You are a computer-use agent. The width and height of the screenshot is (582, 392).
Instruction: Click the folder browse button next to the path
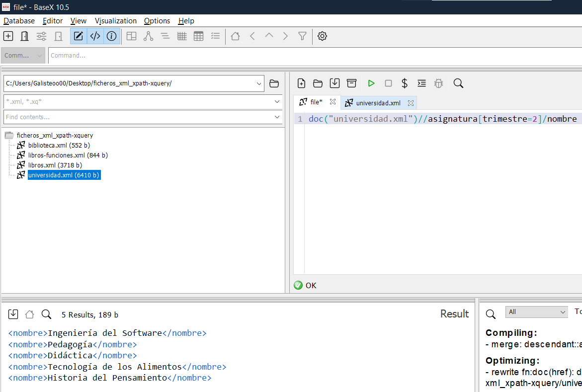tap(274, 83)
